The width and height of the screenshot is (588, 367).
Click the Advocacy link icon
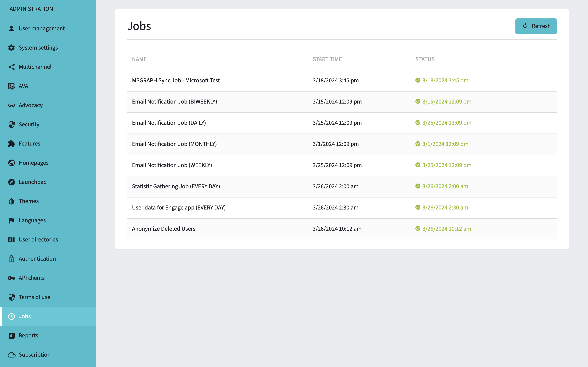pos(11,105)
